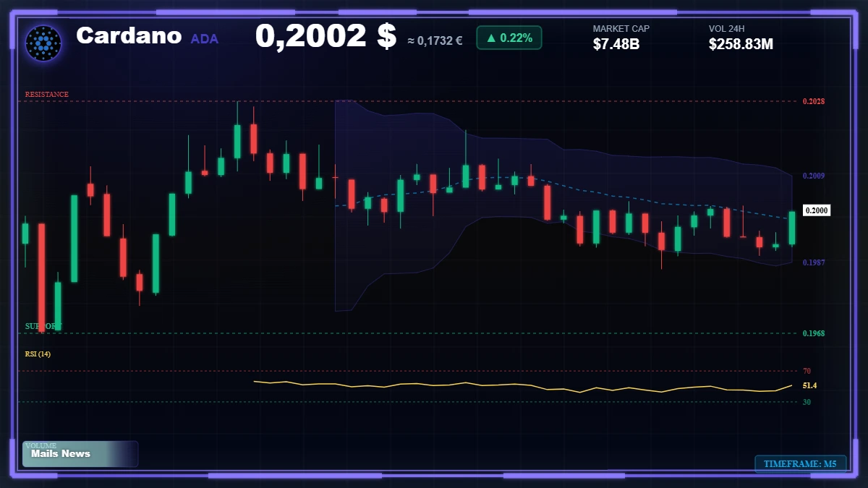Click the TIMEFRAME: M5 button
The width and height of the screenshot is (868, 488).
[801, 464]
